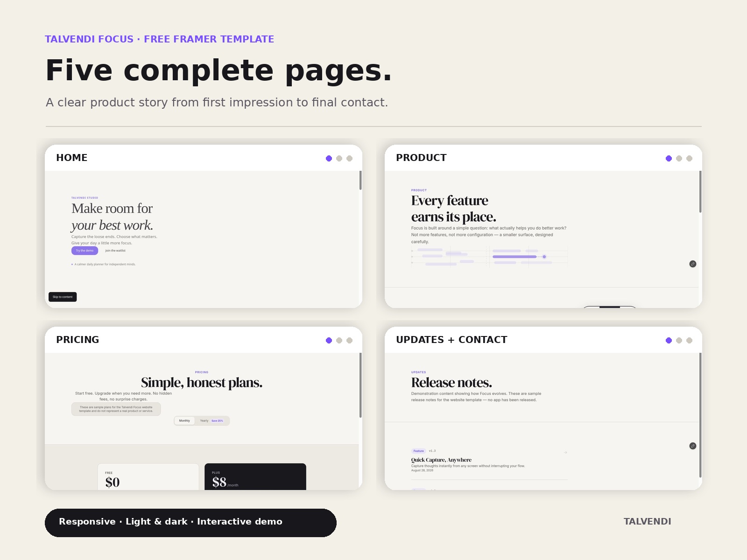This screenshot has height=560, width=747.
Task: Click the PRODUCT card title
Action: point(421,158)
